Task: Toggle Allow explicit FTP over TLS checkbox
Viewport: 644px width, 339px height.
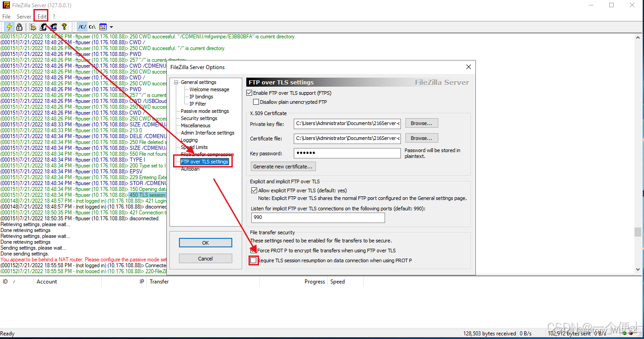Action: pyautogui.click(x=254, y=190)
